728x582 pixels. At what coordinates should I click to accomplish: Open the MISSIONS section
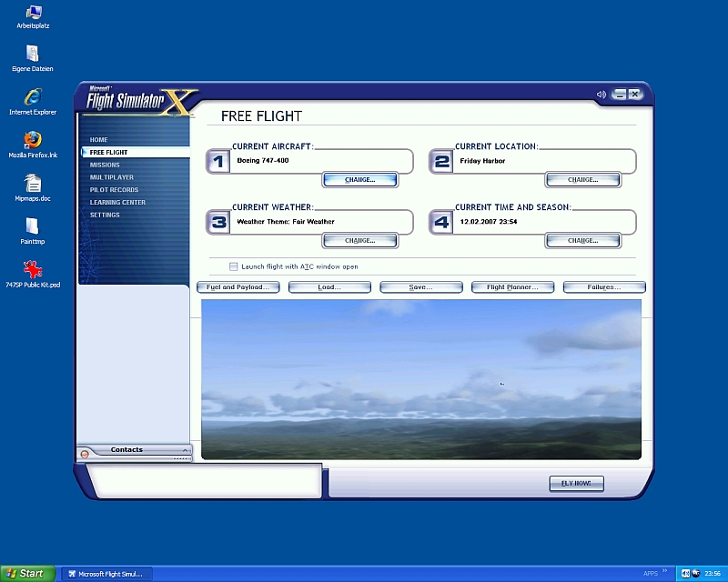pos(105,165)
